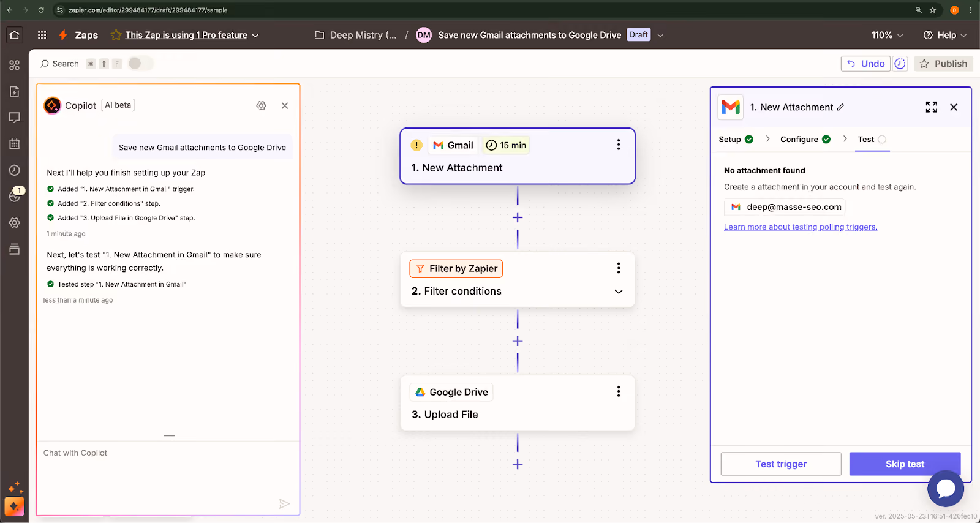Click the warning icon on Gmail step
This screenshot has width=980, height=523.
[417, 145]
